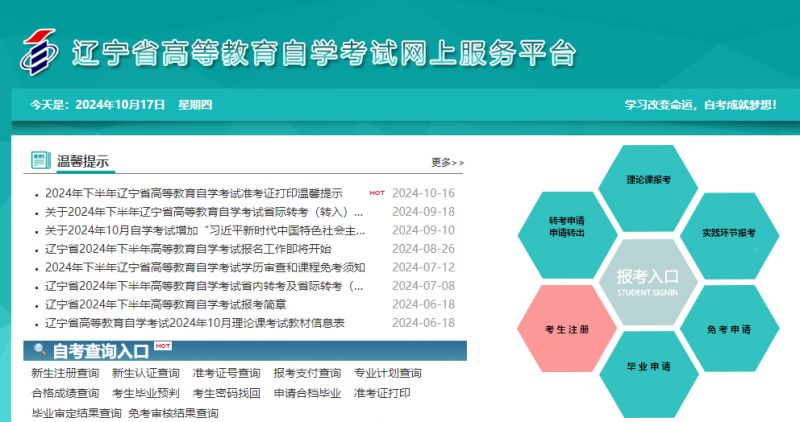Open the 理论课报考 hexagon
The image size is (800, 422).
(648, 188)
